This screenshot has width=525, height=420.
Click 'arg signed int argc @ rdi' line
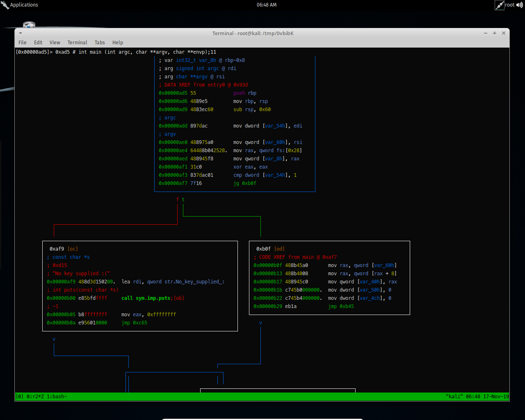click(x=198, y=68)
